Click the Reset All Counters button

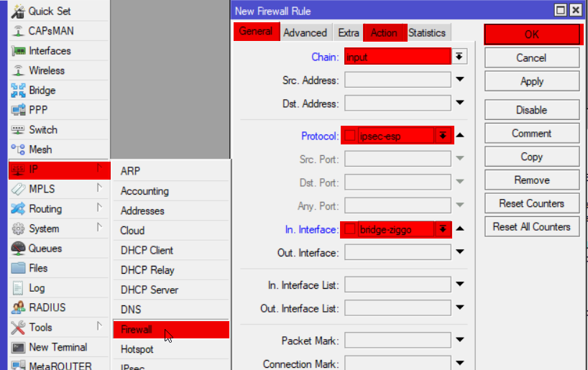[532, 227]
